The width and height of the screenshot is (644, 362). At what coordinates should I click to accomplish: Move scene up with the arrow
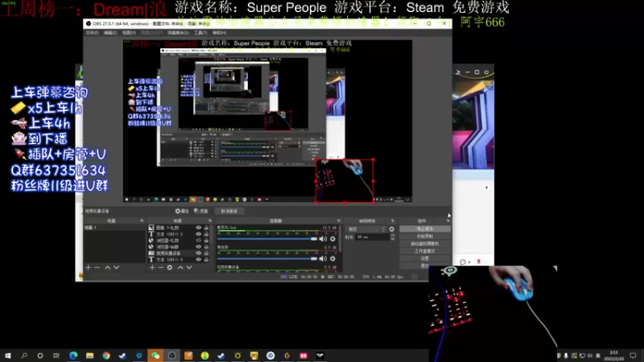(x=108, y=268)
